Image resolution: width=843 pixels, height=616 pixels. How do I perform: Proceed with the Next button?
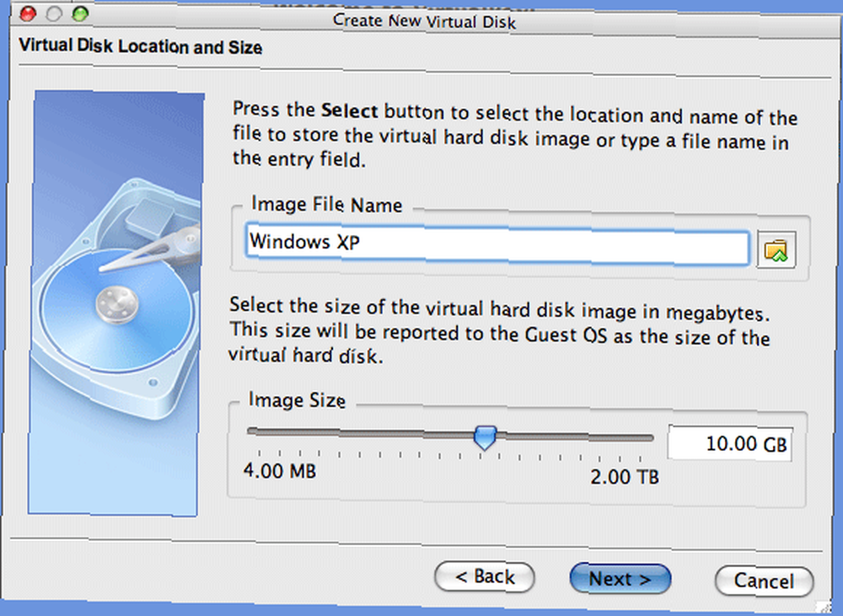[x=620, y=579]
